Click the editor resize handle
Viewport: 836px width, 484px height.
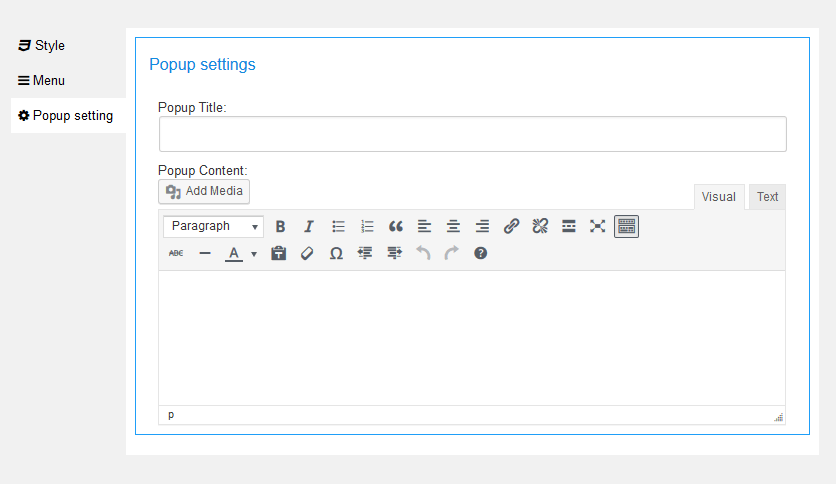point(779,417)
